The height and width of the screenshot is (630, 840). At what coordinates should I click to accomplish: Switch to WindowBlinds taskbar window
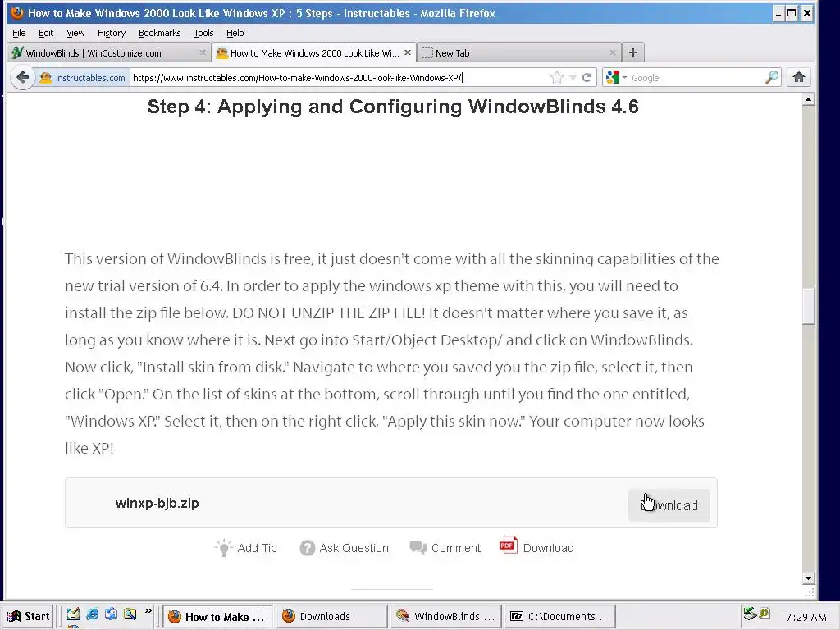pos(445,616)
